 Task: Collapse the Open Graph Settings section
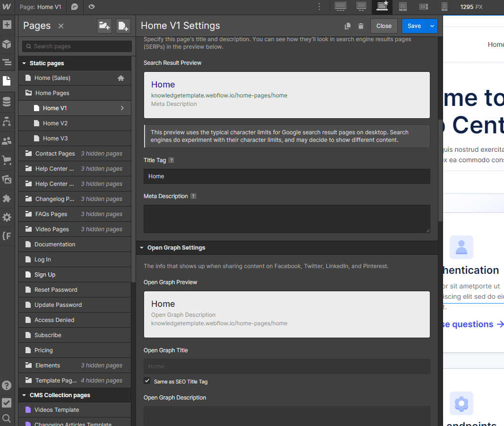coord(142,247)
